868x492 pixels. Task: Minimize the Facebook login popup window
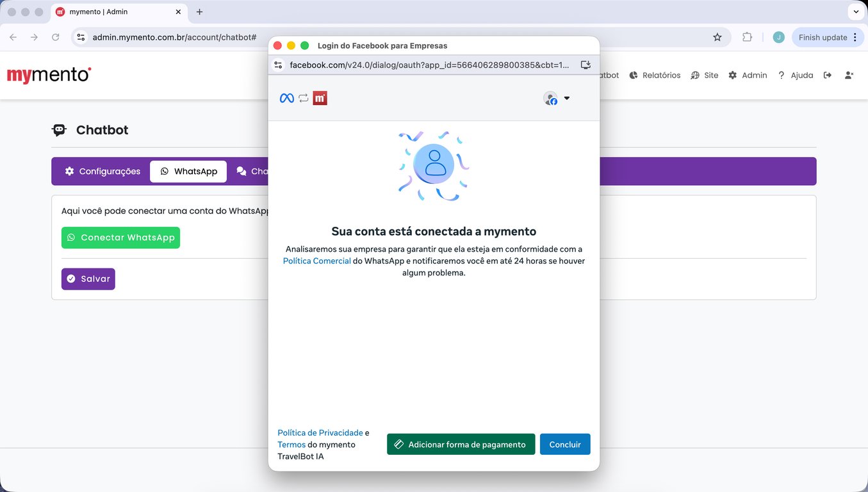point(291,45)
